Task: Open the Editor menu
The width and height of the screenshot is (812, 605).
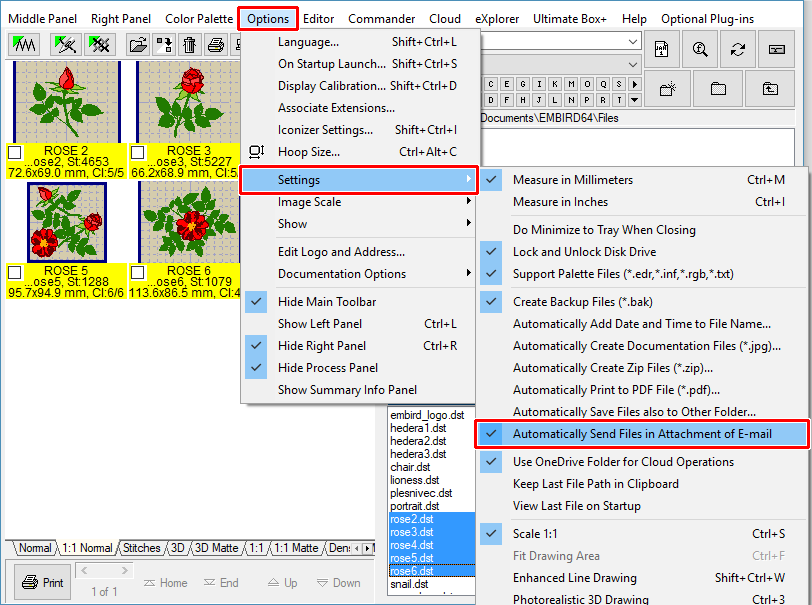Action: 318,19
